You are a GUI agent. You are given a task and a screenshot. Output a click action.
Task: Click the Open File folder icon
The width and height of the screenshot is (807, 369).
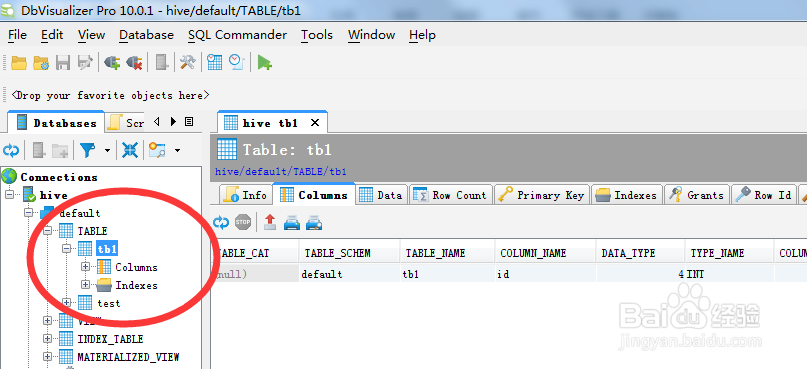(x=19, y=63)
